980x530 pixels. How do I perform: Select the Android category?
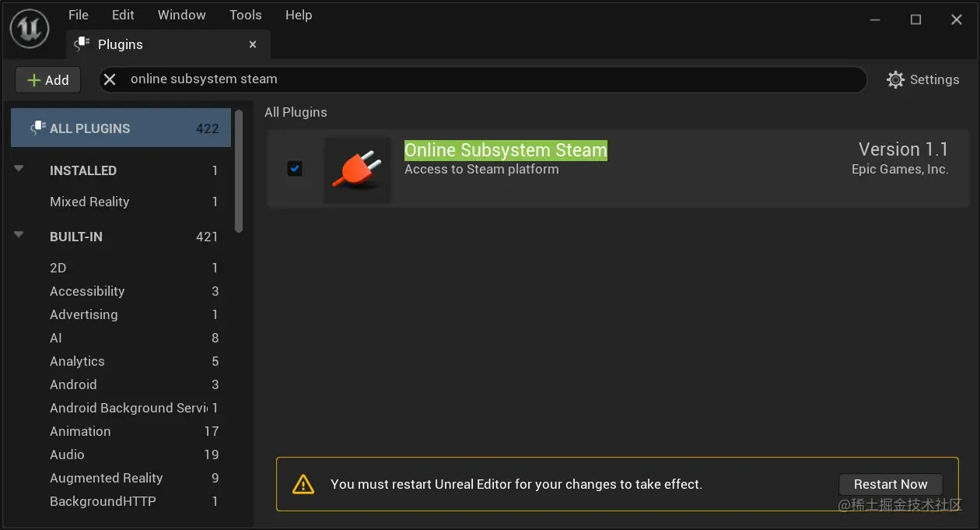point(121,384)
